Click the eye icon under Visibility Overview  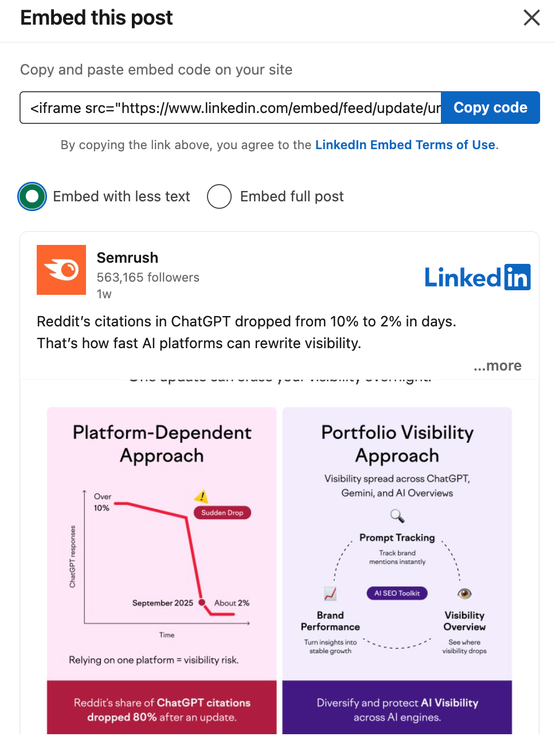464,593
